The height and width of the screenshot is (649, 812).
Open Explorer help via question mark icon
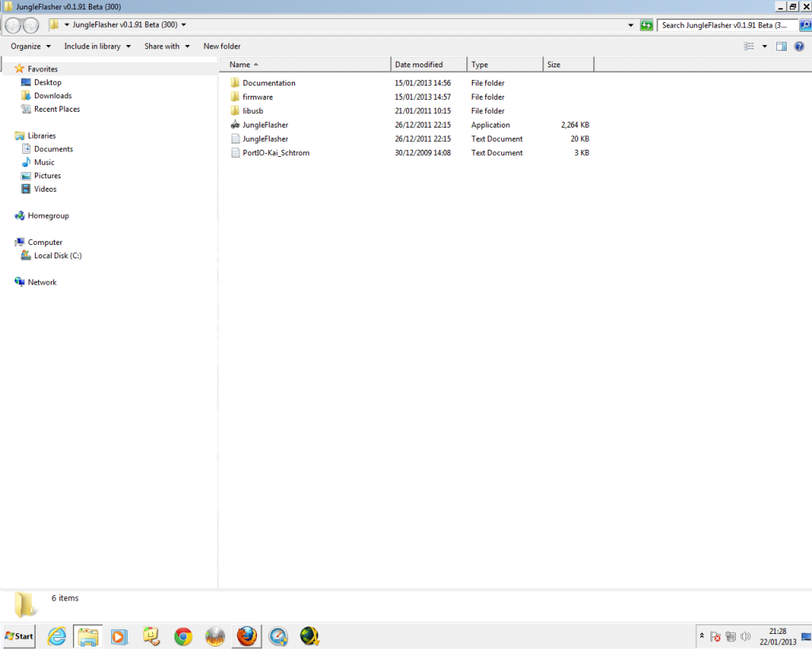[799, 47]
